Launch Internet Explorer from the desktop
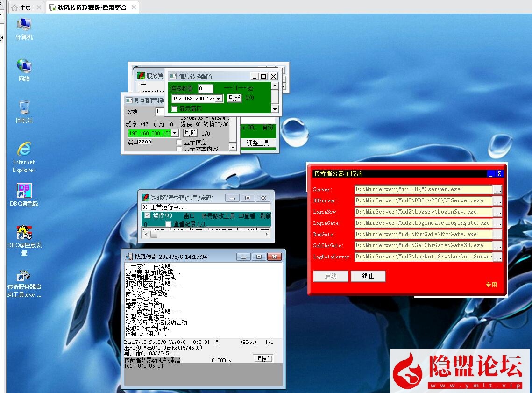 click(24, 157)
